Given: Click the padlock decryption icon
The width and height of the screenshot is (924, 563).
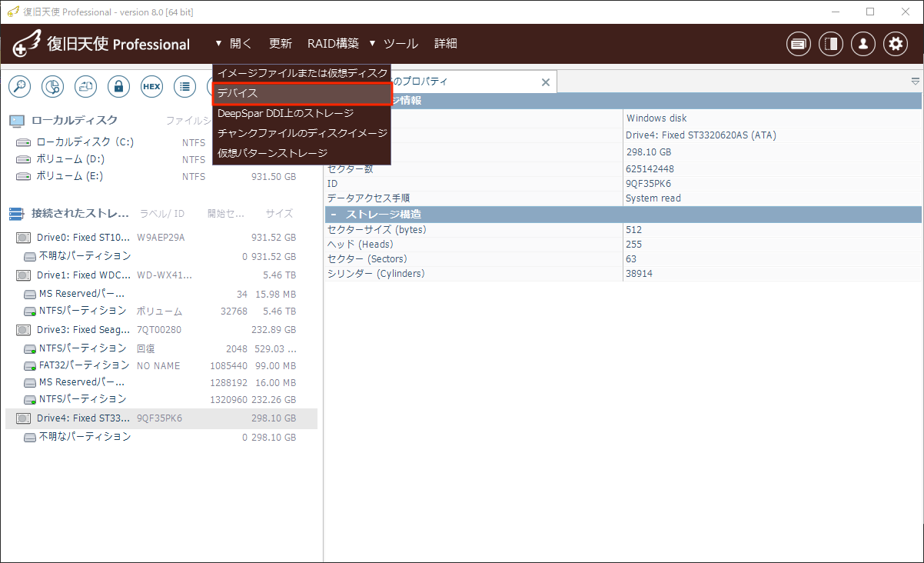Looking at the screenshot, I should tap(118, 86).
